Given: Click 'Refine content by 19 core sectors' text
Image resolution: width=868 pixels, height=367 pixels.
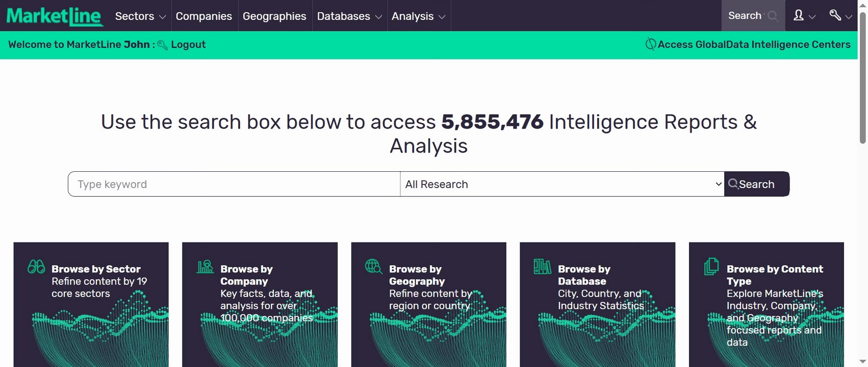Looking at the screenshot, I should (99, 287).
